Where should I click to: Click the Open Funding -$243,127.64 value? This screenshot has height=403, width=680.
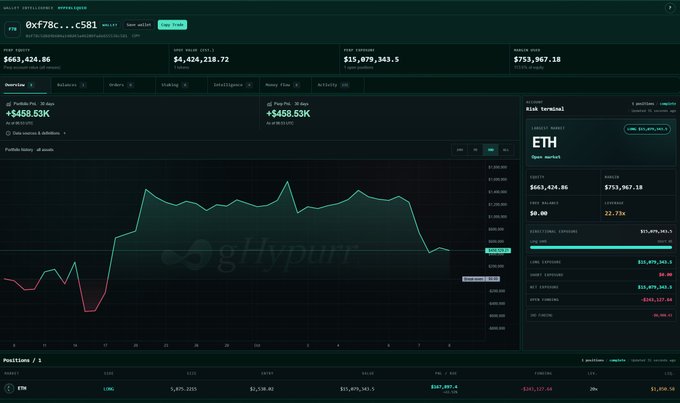pos(657,300)
